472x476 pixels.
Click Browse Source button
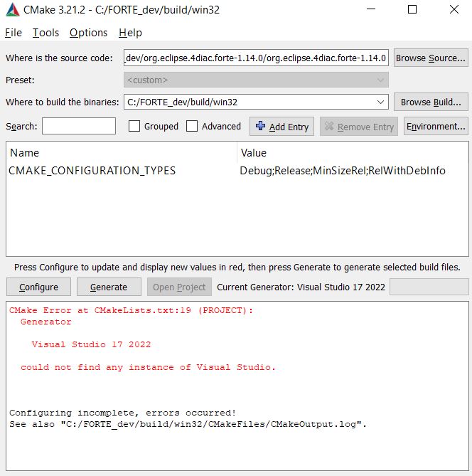click(x=431, y=58)
